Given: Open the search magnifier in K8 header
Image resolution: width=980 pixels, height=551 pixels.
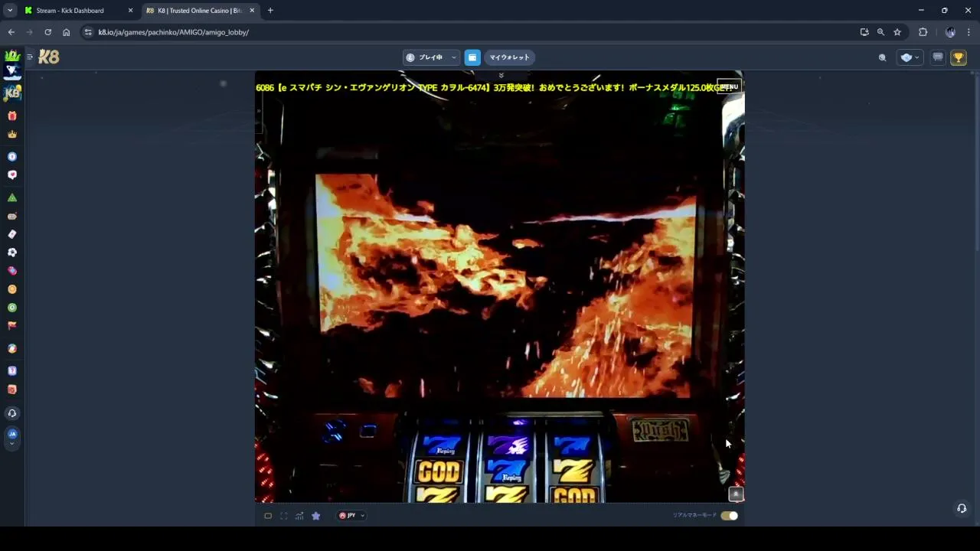Looking at the screenshot, I should [x=882, y=57].
